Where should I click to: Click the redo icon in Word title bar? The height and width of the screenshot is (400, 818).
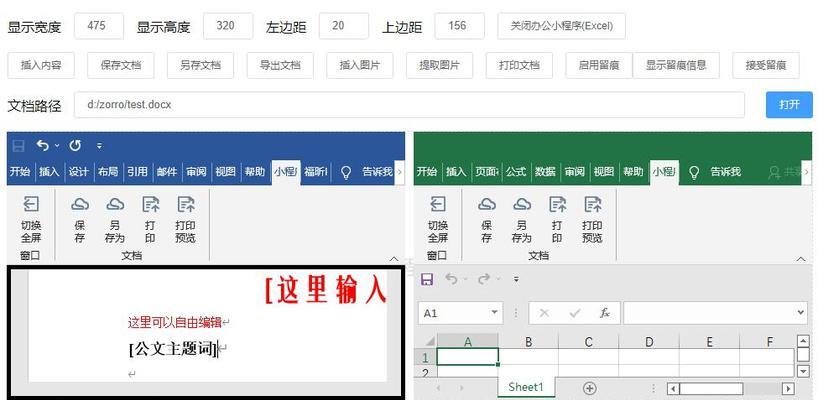(75, 146)
